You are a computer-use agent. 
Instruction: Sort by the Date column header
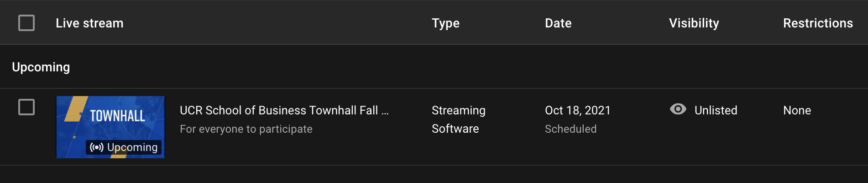(558, 23)
